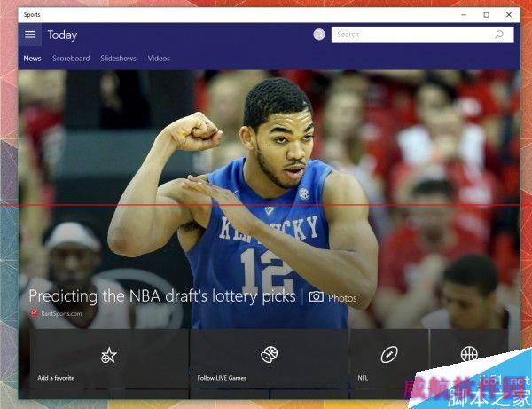Select the News tab
Image resolution: width=532 pixels, height=409 pixels.
32,59
